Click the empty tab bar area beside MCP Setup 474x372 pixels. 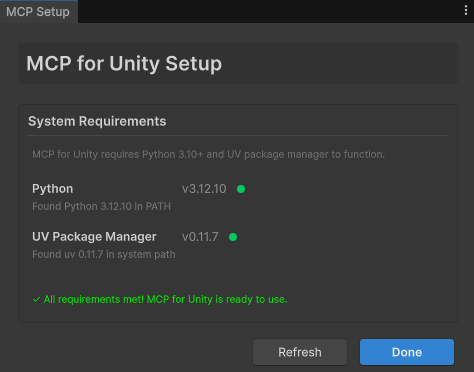point(267,11)
